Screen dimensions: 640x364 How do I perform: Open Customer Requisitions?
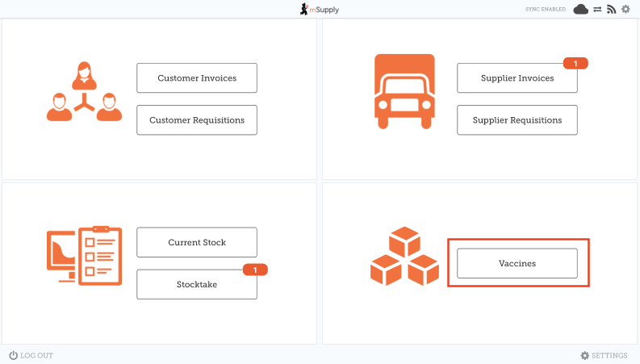(197, 120)
